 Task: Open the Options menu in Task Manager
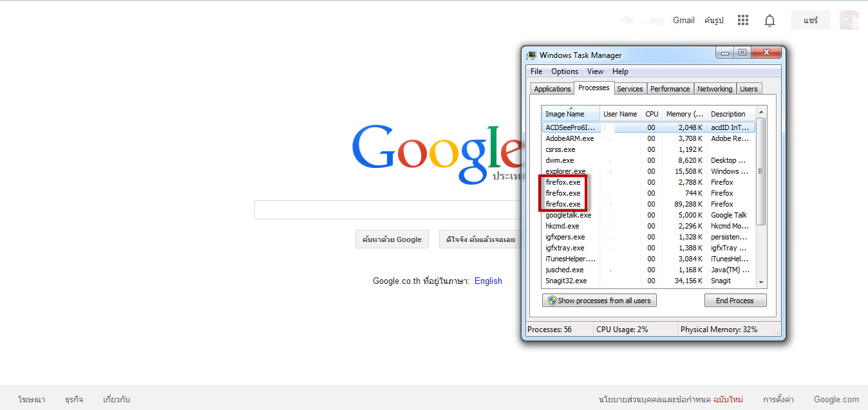(565, 71)
